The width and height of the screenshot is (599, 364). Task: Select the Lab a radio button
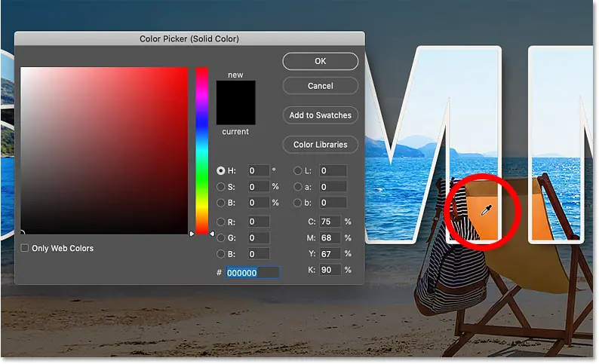tap(297, 187)
